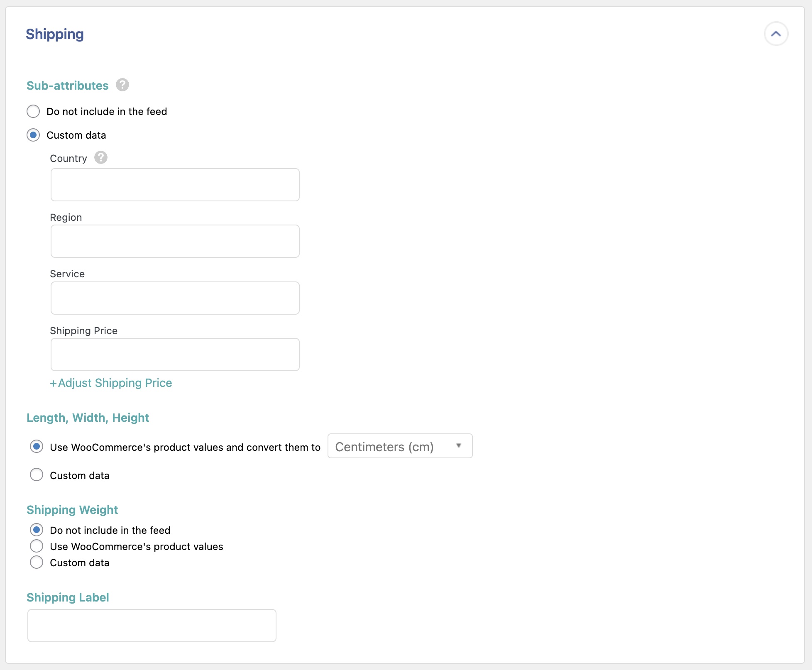The width and height of the screenshot is (812, 670).
Task: Choose Shipping Weight 'Use WooCommerce's product values'
Action: (37, 546)
